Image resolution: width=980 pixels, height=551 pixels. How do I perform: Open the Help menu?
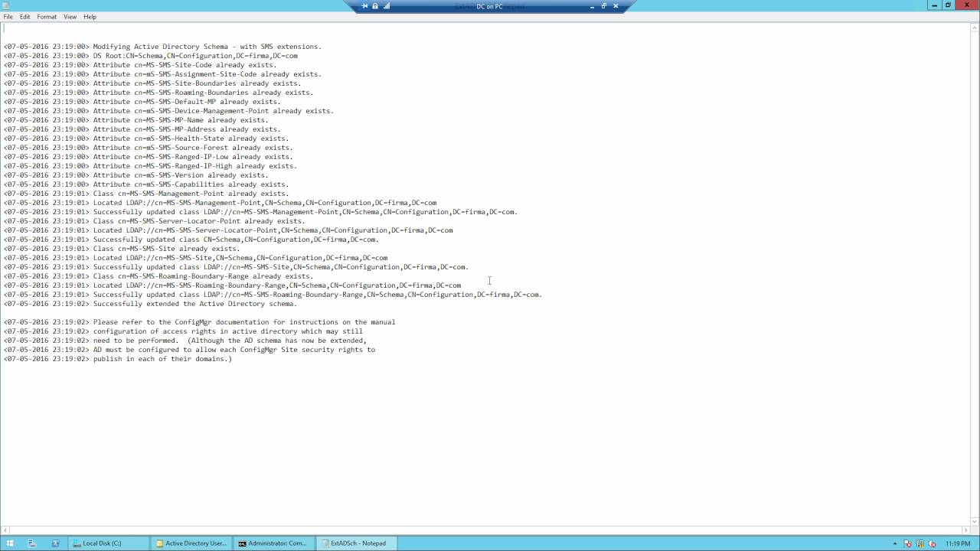[90, 17]
